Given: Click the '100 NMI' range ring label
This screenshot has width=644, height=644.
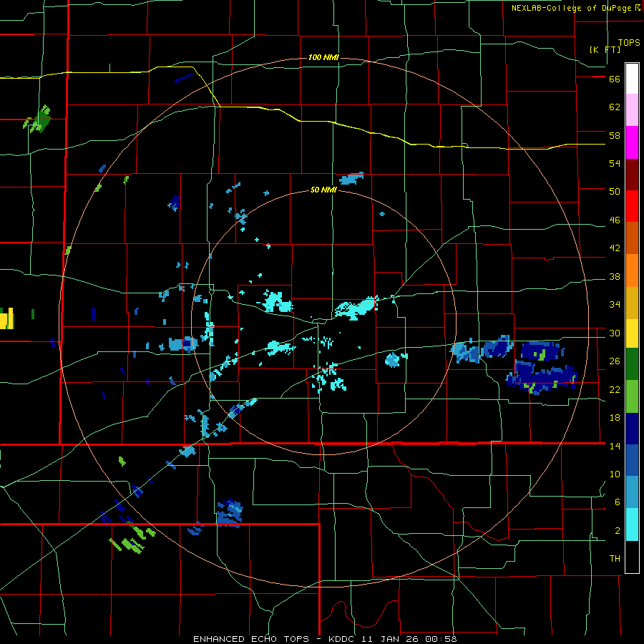Looking at the screenshot, I should click(x=323, y=57).
